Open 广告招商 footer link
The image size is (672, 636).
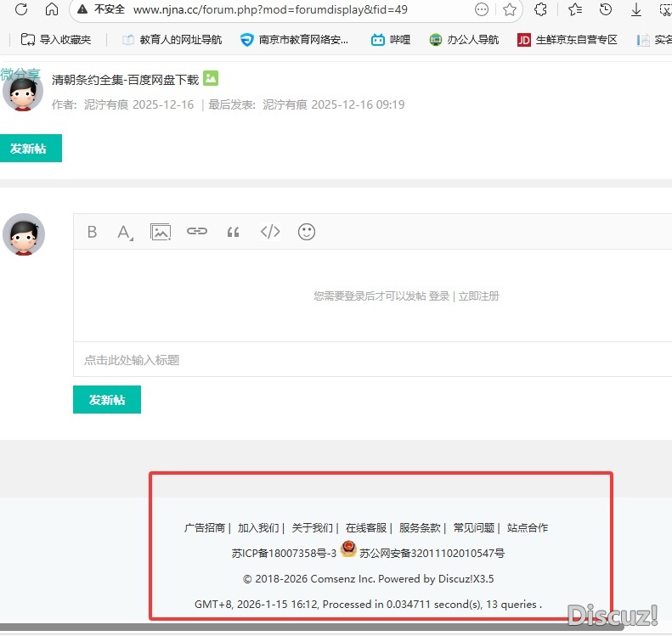(x=205, y=527)
